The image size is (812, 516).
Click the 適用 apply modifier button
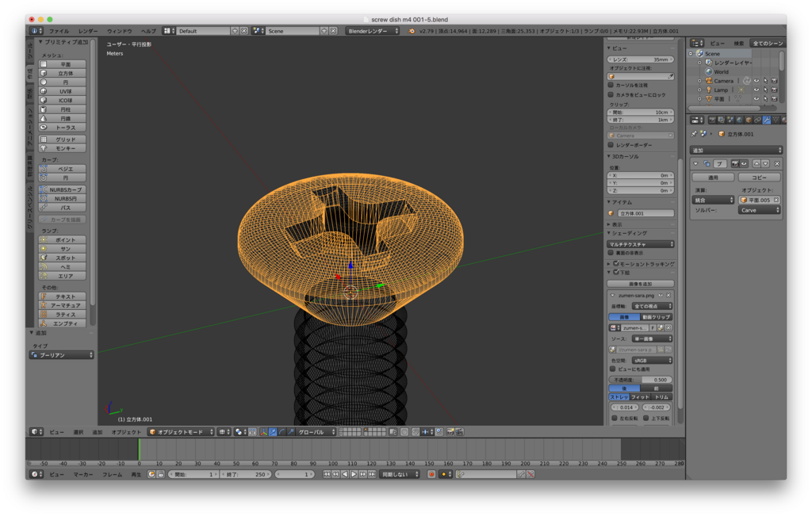click(713, 178)
